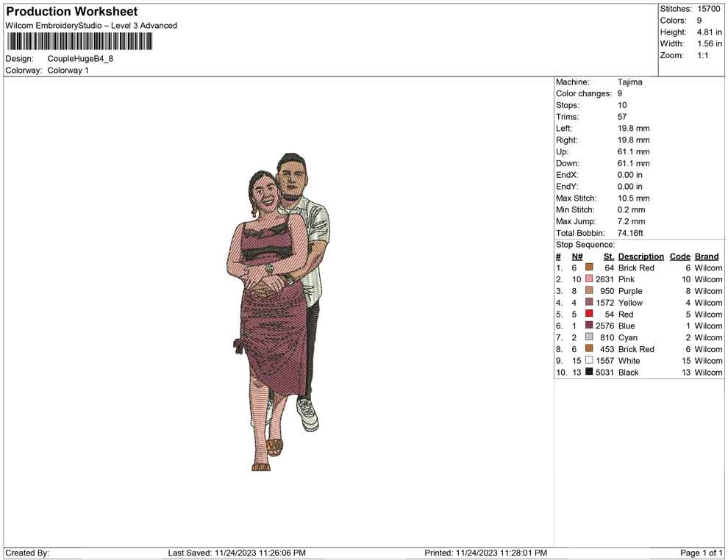Click the 'Code' column header

tap(680, 256)
